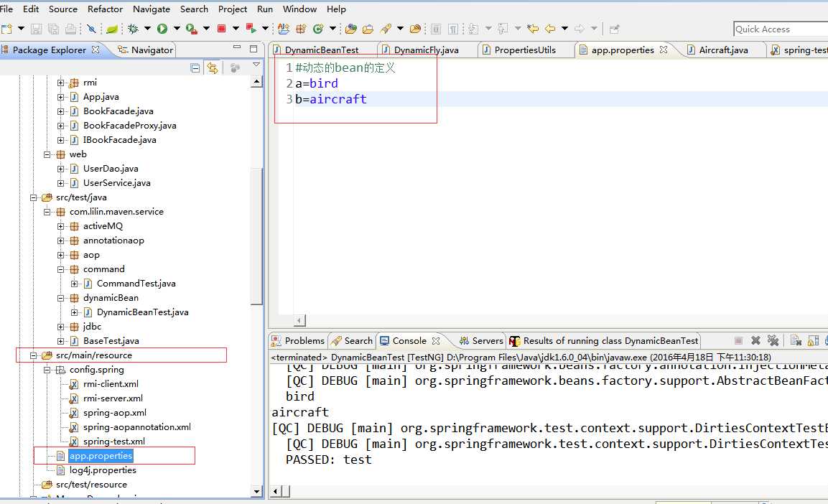Switch to the Servers tab
828x504 pixels.
[x=481, y=340]
